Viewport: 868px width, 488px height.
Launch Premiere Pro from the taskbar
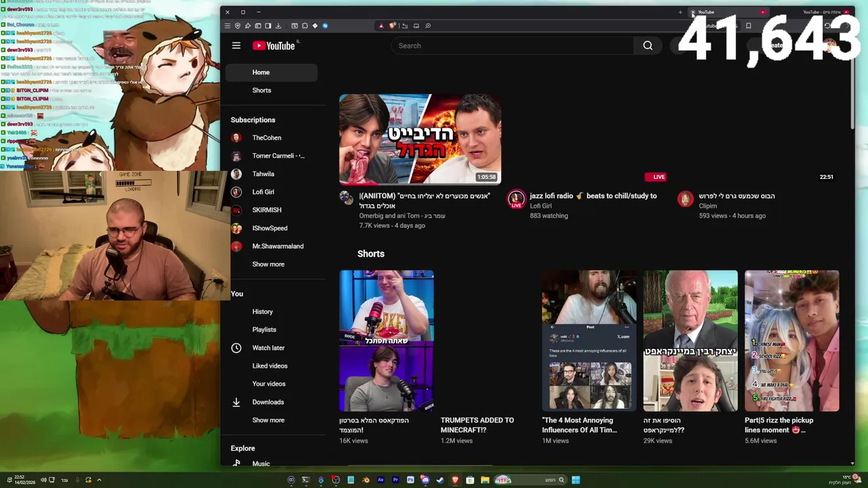coord(396,480)
